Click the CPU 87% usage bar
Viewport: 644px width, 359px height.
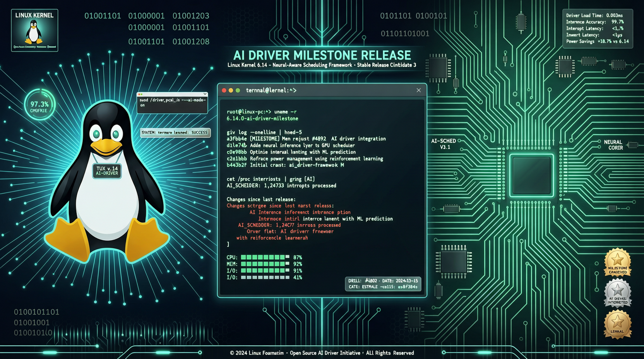point(264,257)
